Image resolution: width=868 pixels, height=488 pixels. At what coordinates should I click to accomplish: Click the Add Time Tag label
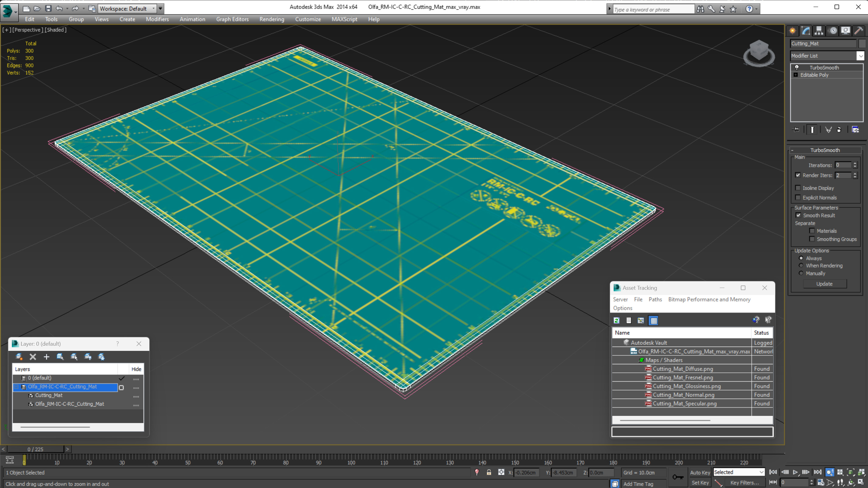(638, 484)
